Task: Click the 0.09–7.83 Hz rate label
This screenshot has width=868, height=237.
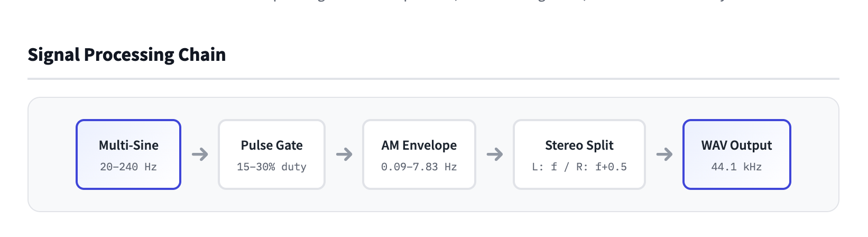Action: (x=419, y=167)
